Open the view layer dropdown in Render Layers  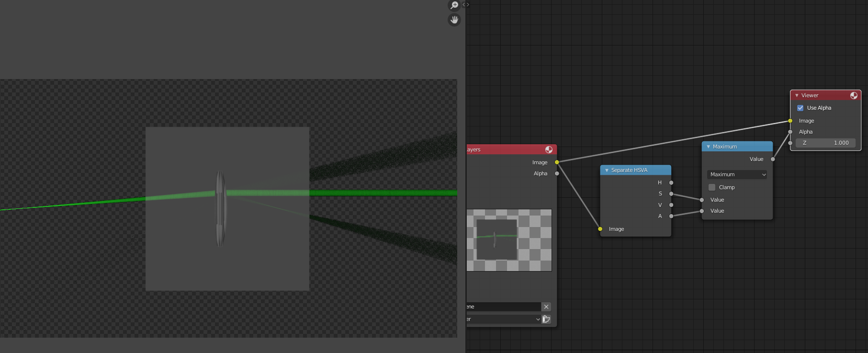click(x=504, y=319)
